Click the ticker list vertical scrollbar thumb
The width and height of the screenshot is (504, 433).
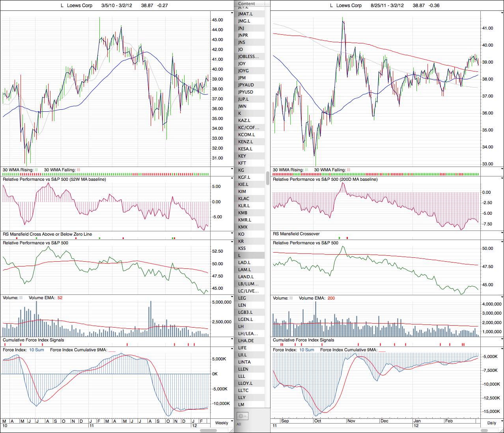click(x=268, y=178)
